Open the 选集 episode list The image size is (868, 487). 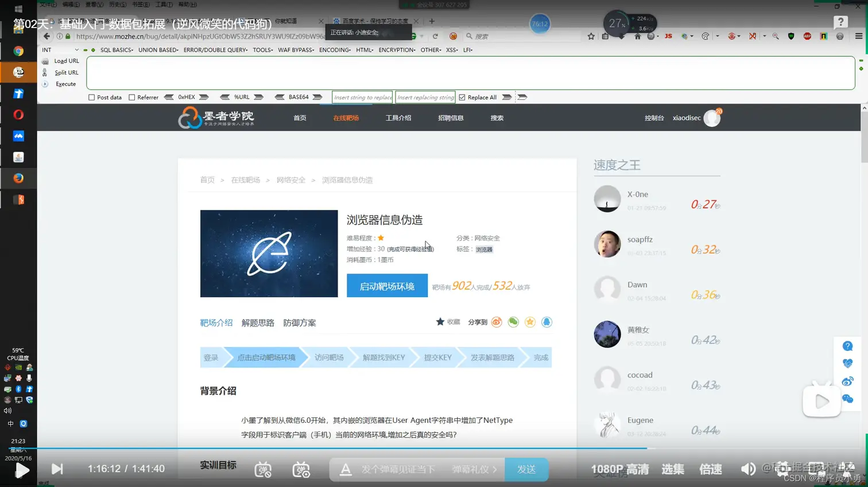(x=673, y=469)
